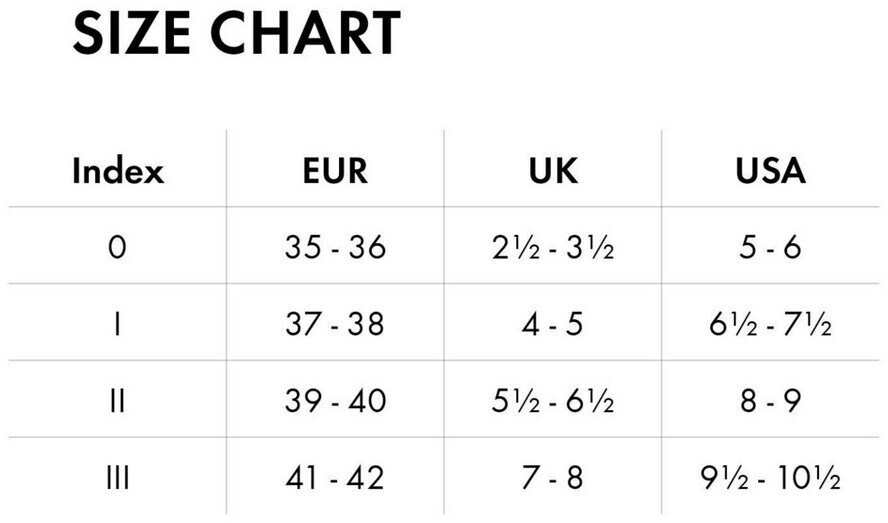Select the Index column header
The image size is (888, 523).
[117, 171]
